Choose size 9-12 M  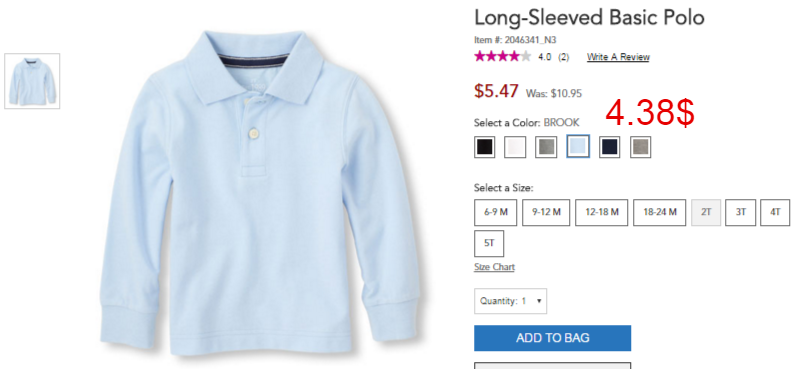click(x=546, y=212)
